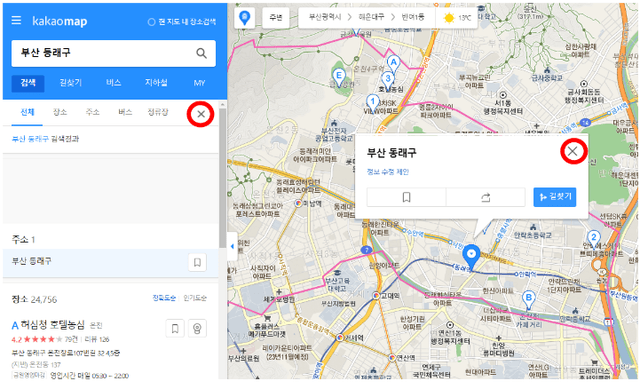Select the 주소 results filter tab

click(92, 112)
